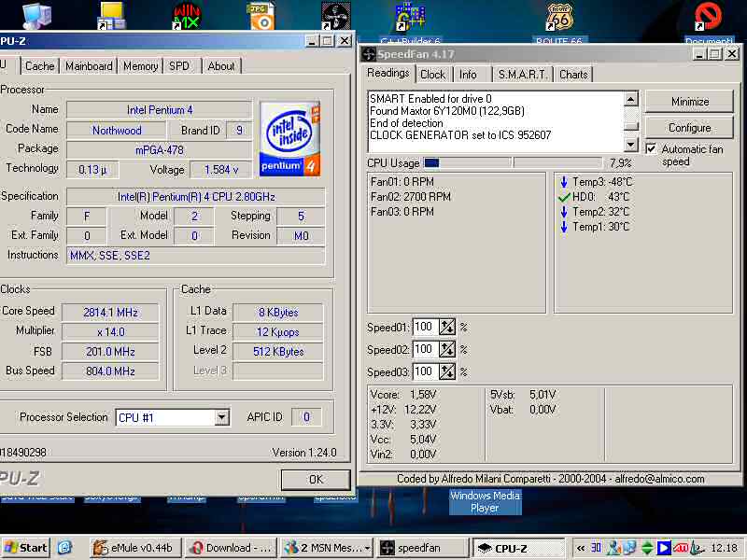Launch WinMX from its desktop shortcut
This screenshot has width=747, height=560.
(187, 15)
